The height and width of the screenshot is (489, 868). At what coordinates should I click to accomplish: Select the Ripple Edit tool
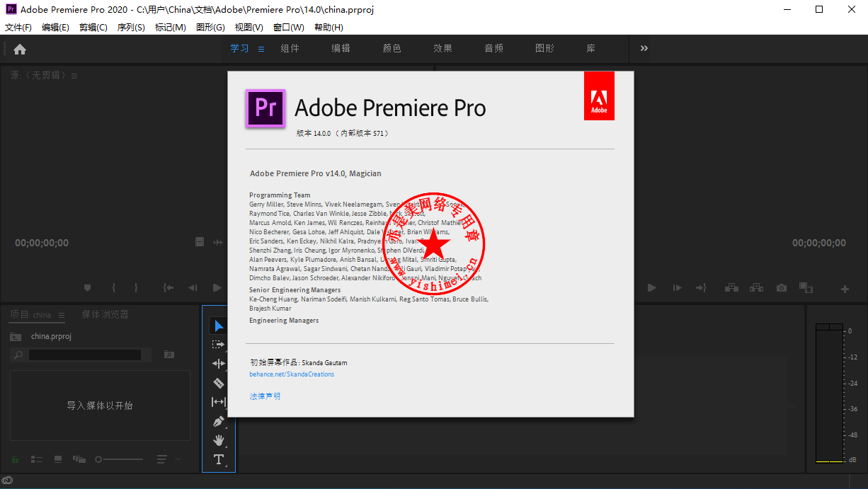(x=219, y=364)
